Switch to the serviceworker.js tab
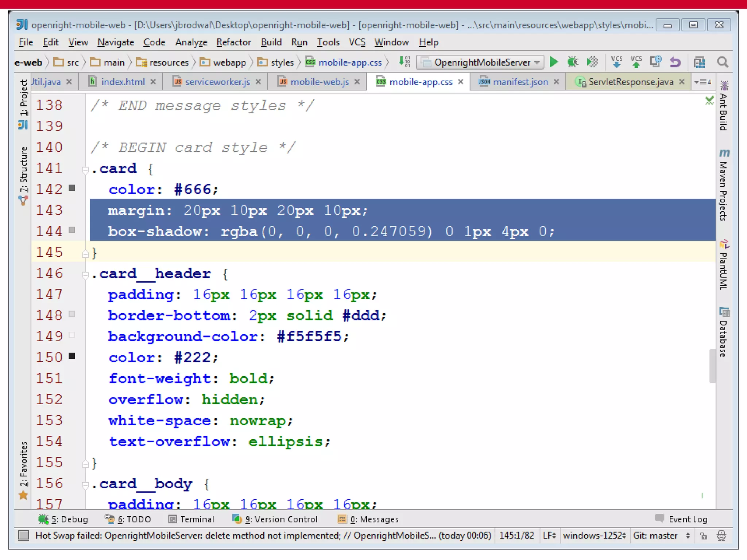 (x=217, y=82)
